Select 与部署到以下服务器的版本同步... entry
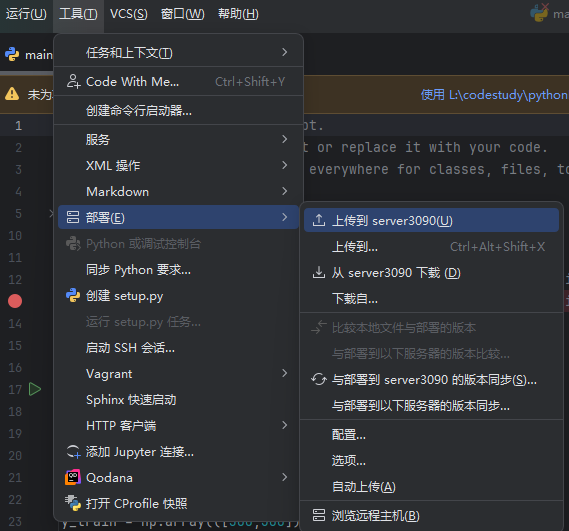The image size is (569, 531). click(431, 406)
